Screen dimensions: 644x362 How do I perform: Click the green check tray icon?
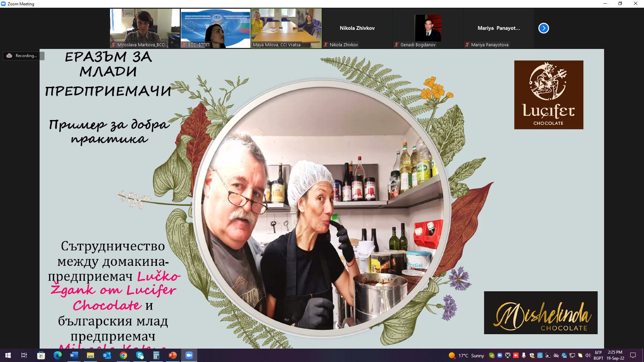point(492,355)
